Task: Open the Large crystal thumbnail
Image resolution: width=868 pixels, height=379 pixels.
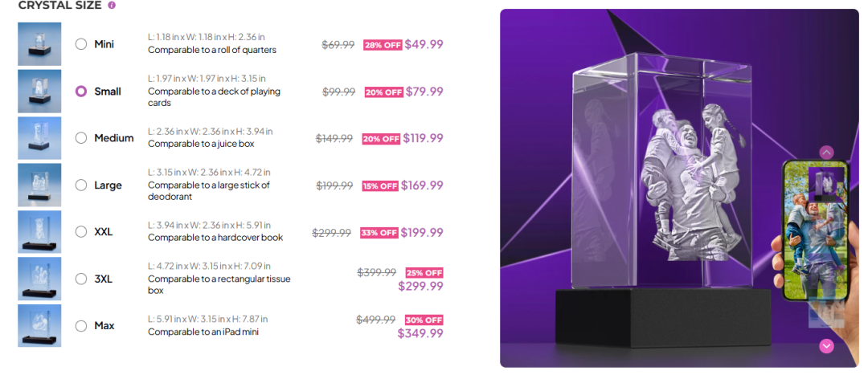Action: pos(39,185)
